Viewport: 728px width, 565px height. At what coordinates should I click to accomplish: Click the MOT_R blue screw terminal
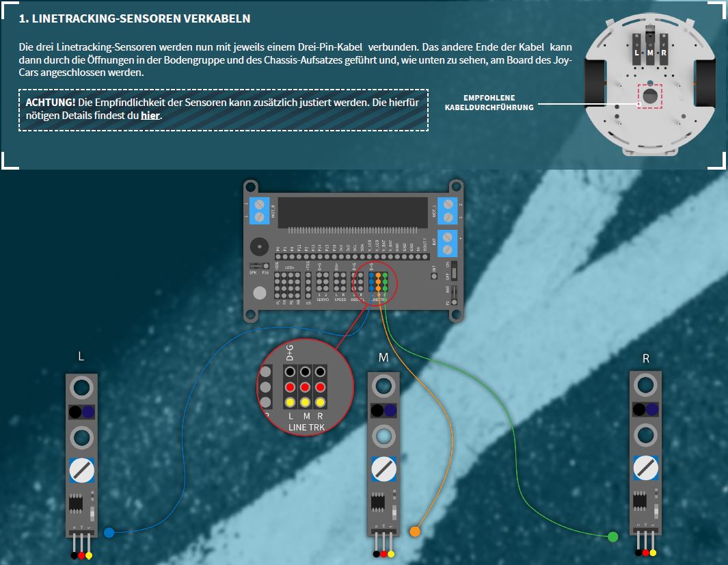click(x=260, y=211)
